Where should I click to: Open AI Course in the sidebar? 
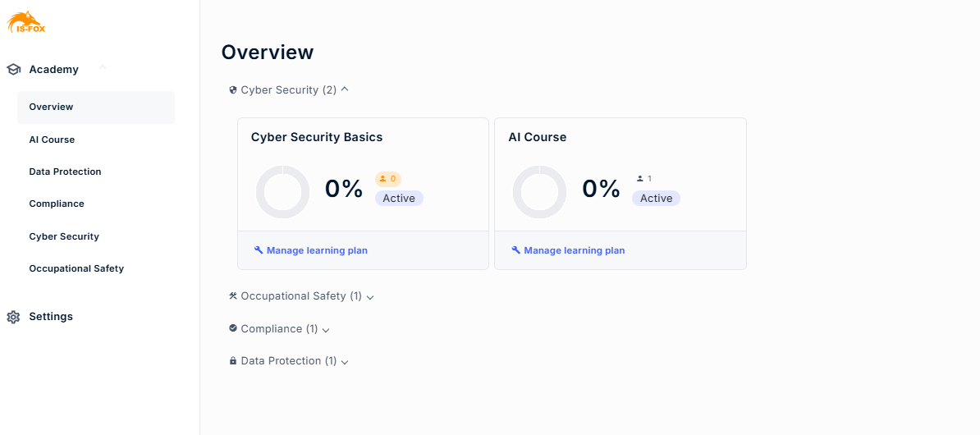pyautogui.click(x=52, y=140)
